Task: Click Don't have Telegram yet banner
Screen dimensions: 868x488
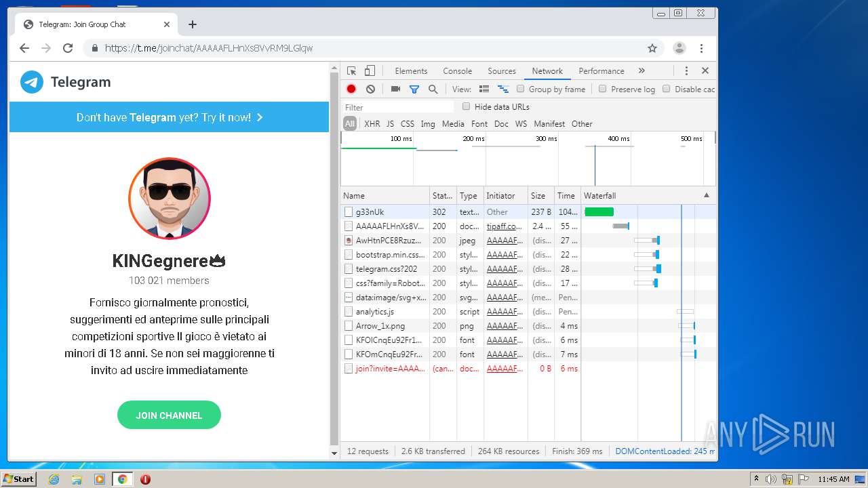Action: [x=169, y=117]
